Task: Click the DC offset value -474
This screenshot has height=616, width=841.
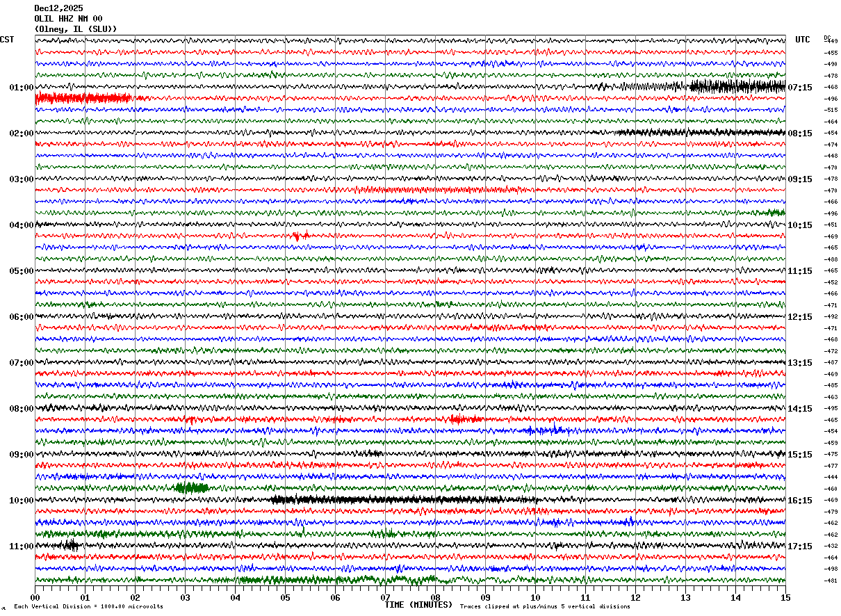Action: coord(831,145)
